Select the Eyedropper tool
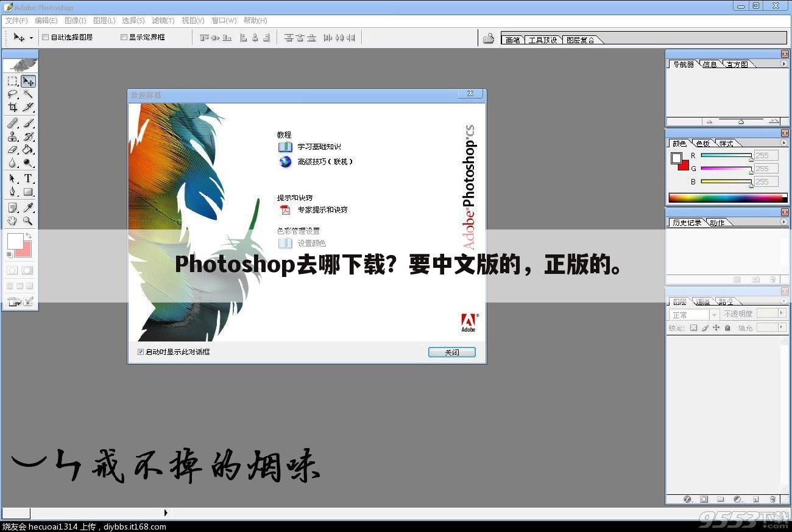The width and height of the screenshot is (792, 532). [28, 208]
